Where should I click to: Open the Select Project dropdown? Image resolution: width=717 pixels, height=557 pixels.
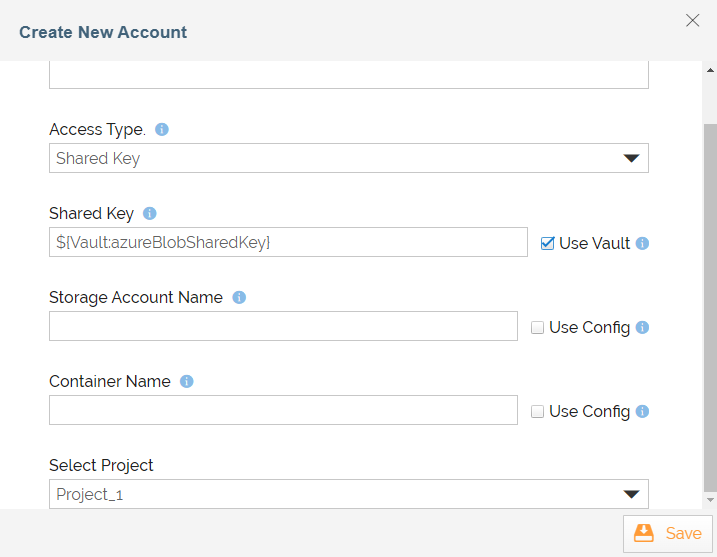point(349,494)
